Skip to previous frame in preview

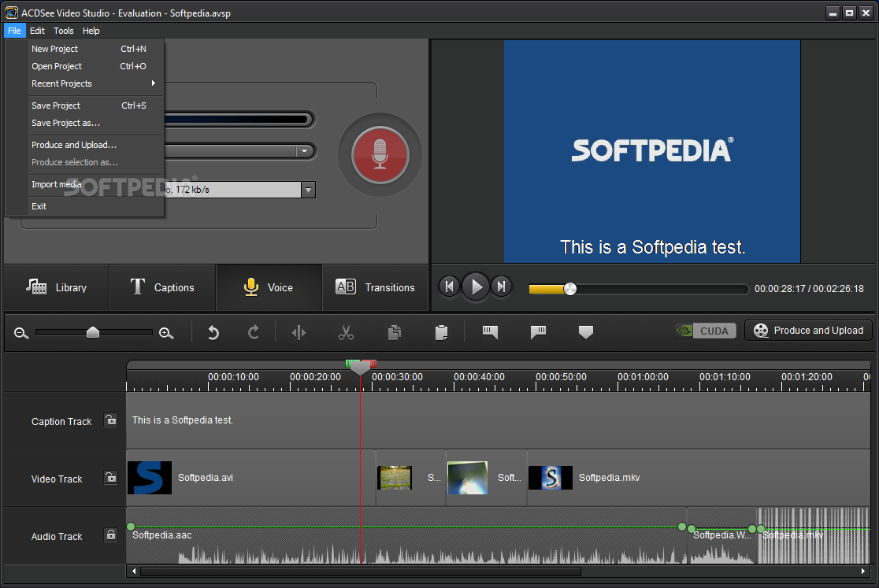point(449,287)
